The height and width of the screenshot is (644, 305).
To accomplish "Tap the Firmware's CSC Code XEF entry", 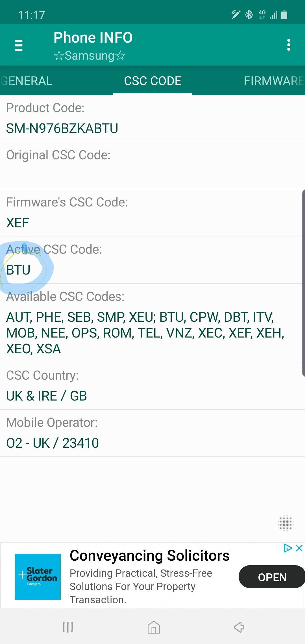I will point(18,223).
